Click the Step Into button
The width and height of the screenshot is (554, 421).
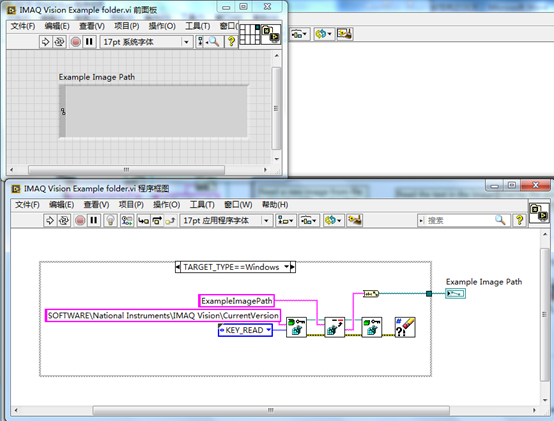(x=143, y=221)
